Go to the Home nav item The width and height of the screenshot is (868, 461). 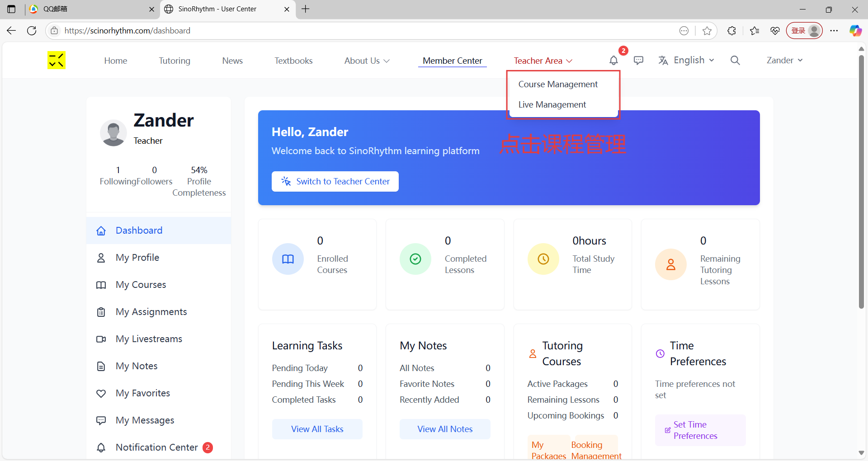tap(116, 61)
